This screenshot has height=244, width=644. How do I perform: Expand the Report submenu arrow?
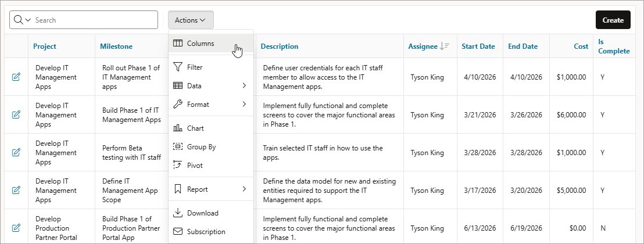click(x=244, y=189)
